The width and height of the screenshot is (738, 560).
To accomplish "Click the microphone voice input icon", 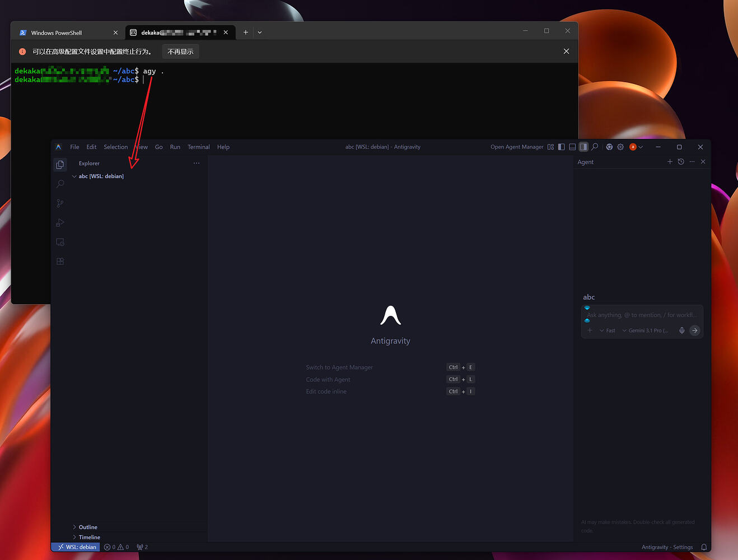I will [682, 330].
